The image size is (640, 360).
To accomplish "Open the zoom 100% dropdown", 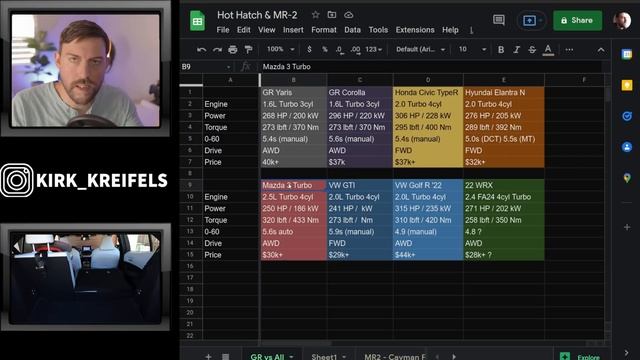I will point(281,49).
